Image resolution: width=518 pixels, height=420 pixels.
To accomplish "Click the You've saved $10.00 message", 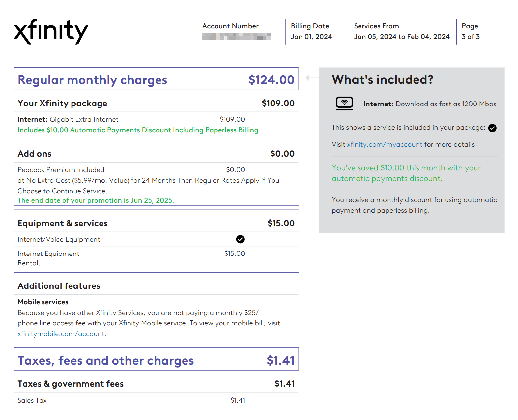I will [406, 173].
